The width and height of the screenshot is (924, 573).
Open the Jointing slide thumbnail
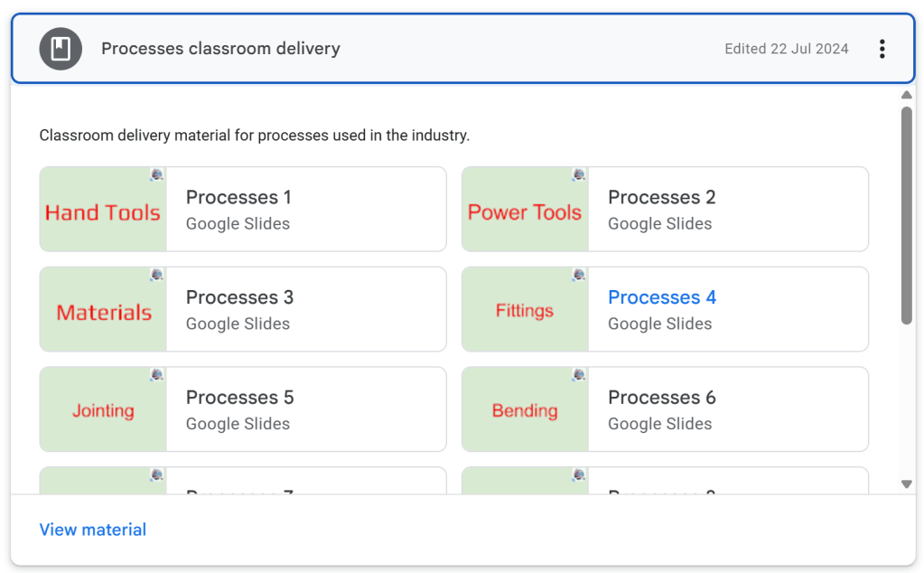point(103,411)
